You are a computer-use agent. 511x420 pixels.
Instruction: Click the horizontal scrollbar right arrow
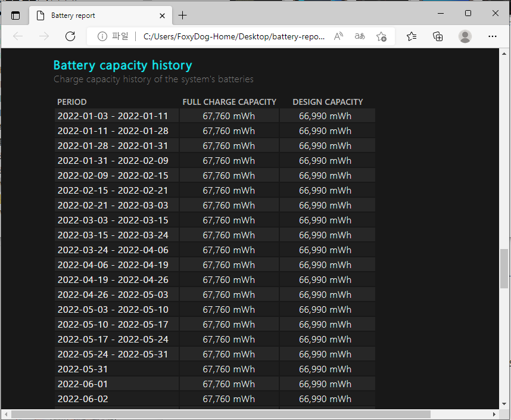(x=495, y=414)
